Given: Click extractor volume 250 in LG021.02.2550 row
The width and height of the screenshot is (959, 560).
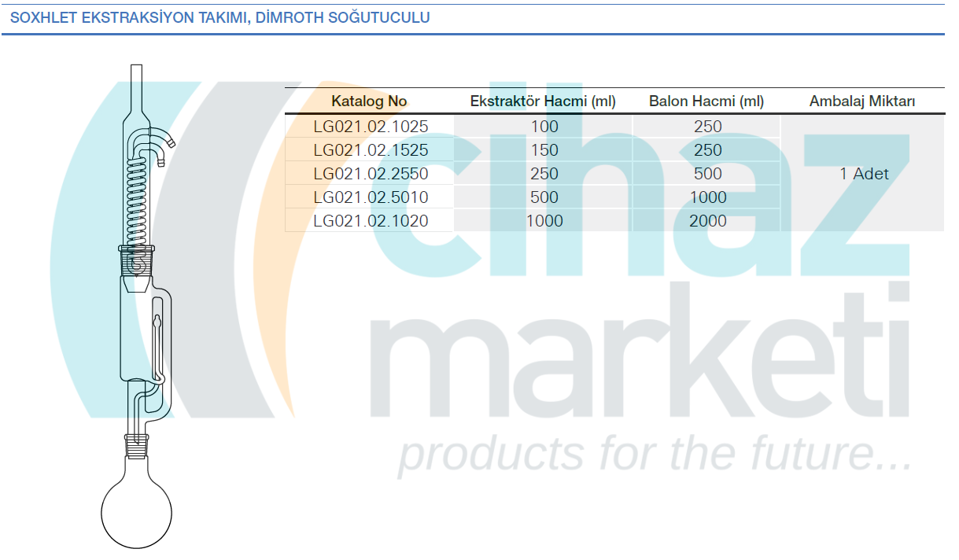Looking at the screenshot, I should pyautogui.click(x=544, y=174).
